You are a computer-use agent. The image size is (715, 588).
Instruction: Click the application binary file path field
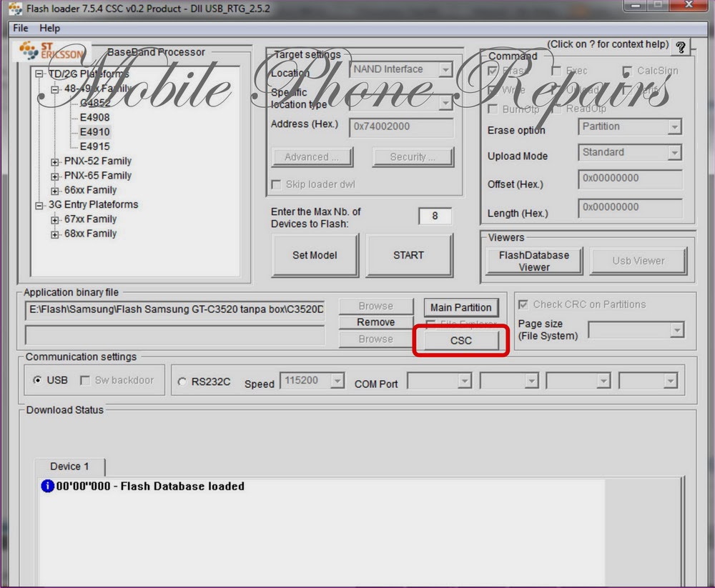[174, 310]
